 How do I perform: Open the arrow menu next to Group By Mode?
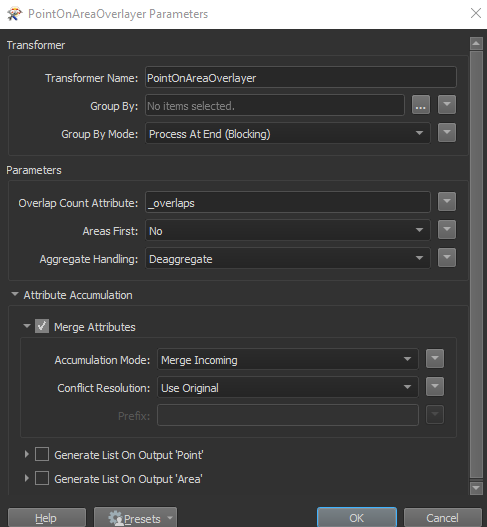point(447,133)
